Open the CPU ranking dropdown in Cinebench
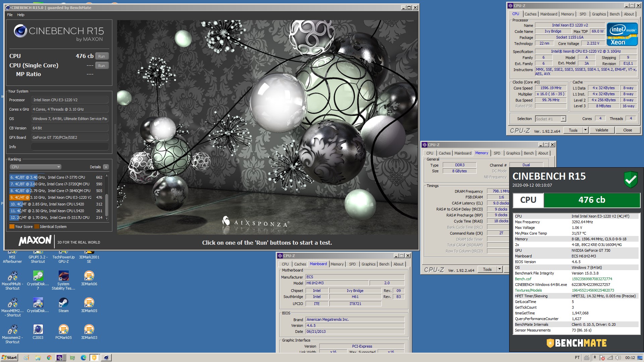The width and height of the screenshot is (644, 362). pos(35,167)
